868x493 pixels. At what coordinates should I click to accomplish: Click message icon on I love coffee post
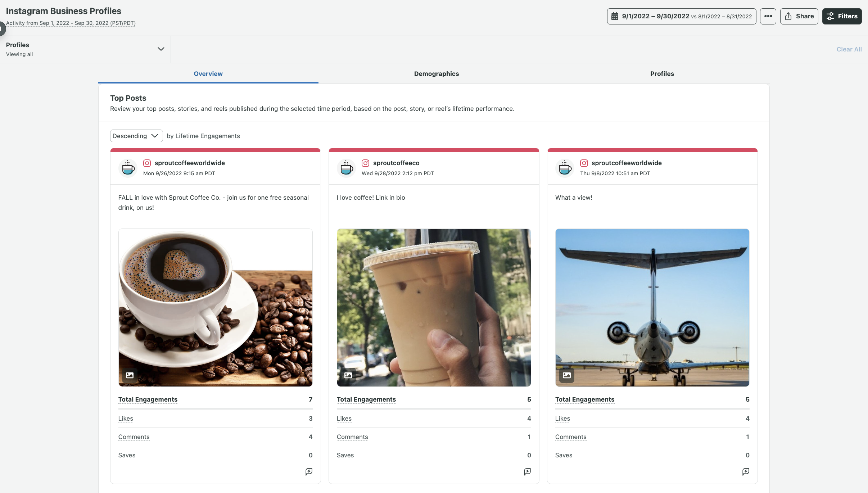click(527, 471)
